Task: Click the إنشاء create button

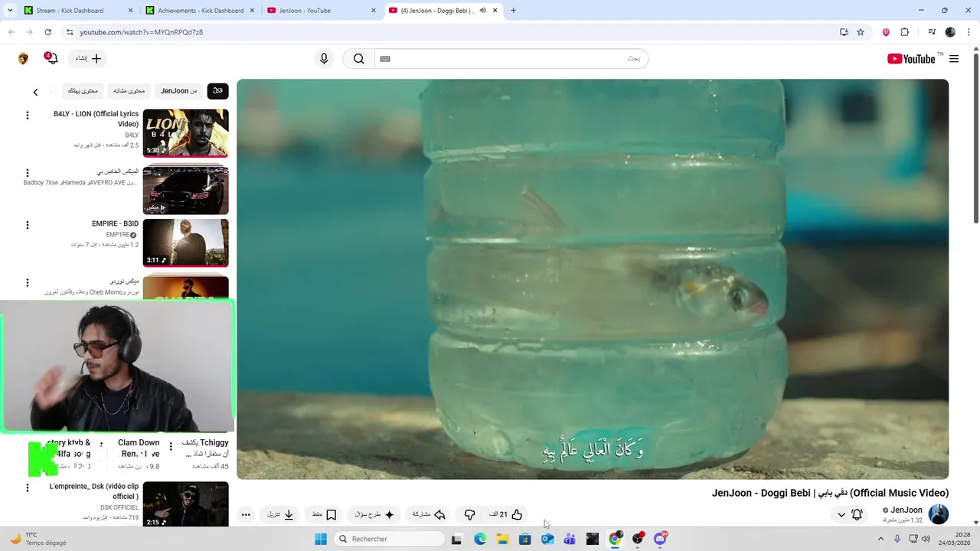Action: coord(88,58)
